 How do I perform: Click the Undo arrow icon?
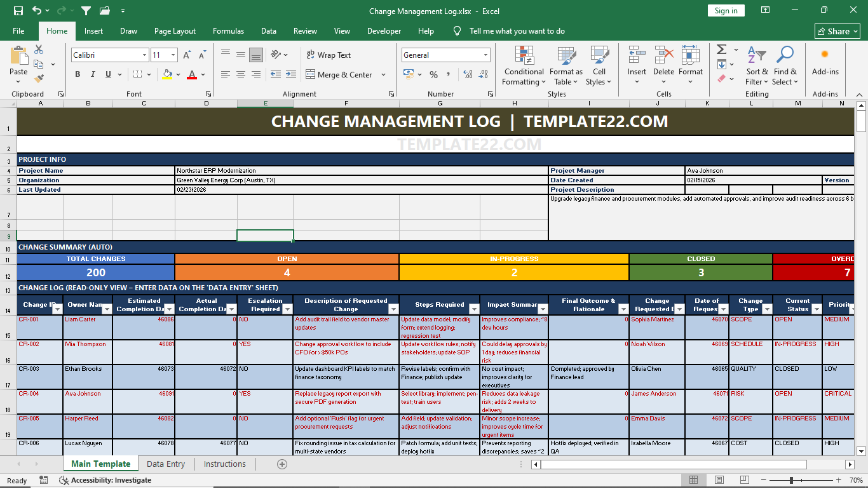tap(37, 11)
